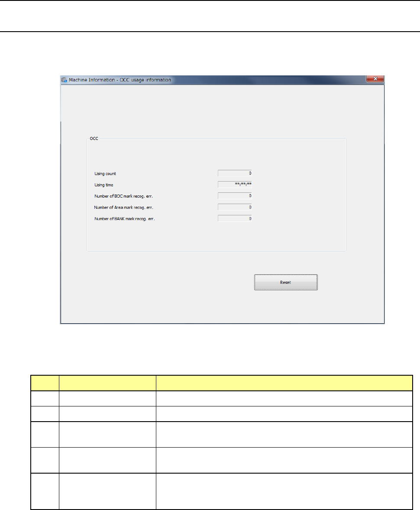Select the BOC mark recog. err. field
This screenshot has height=510, width=420.
tap(235, 196)
